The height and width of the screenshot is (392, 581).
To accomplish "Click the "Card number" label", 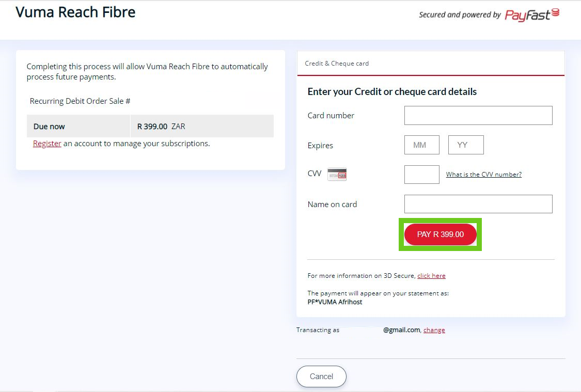I will click(331, 116).
